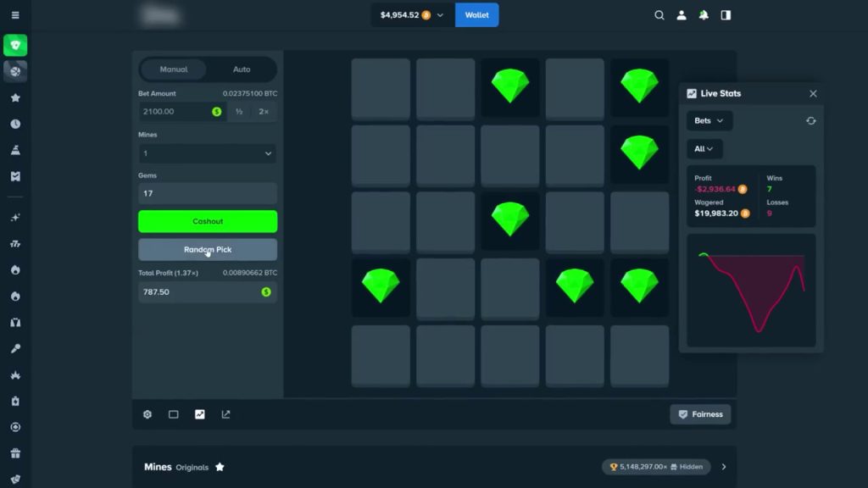
Task: Click the Random Pick button
Action: (x=208, y=250)
